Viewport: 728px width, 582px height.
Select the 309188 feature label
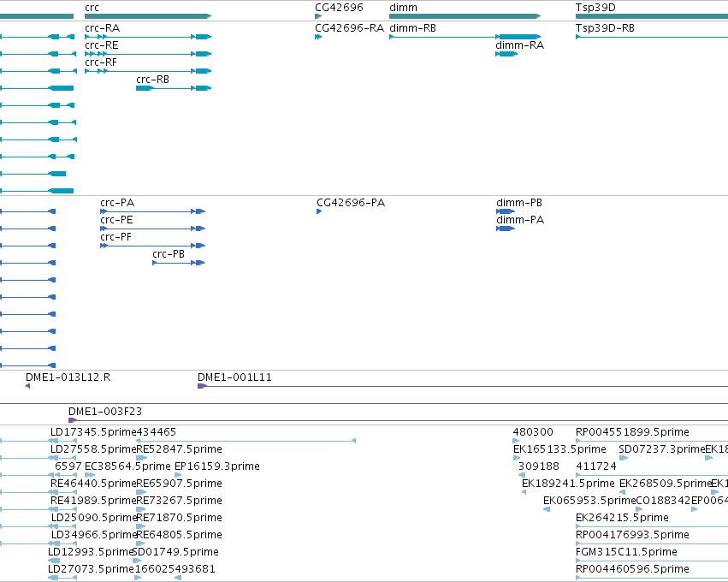pos(539,466)
